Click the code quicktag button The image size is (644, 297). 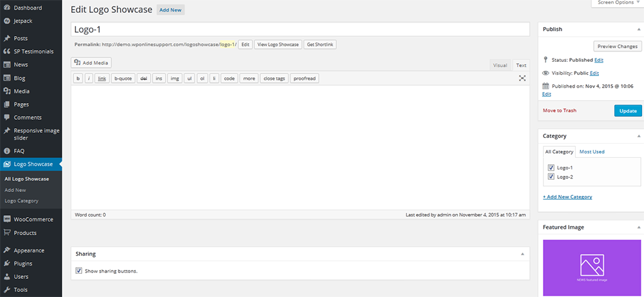click(x=229, y=79)
